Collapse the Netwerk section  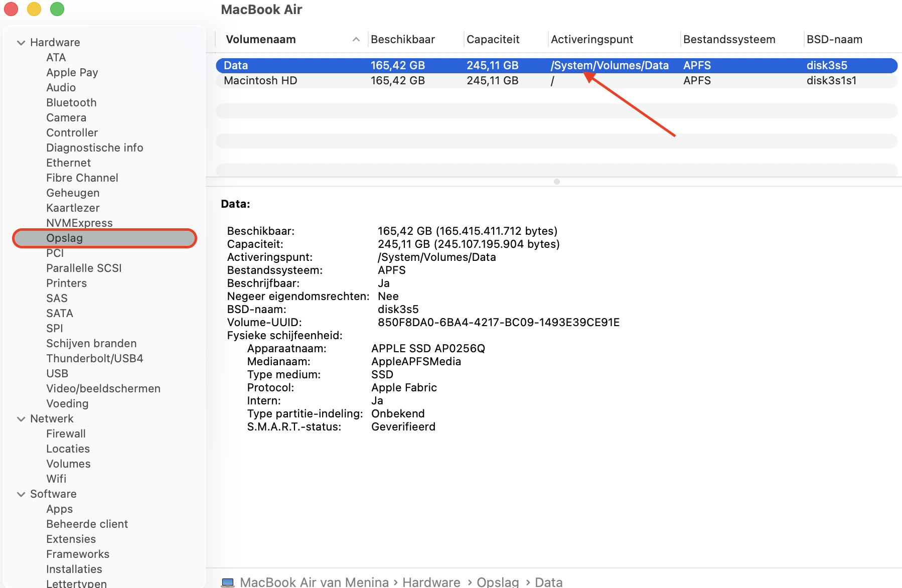click(21, 418)
